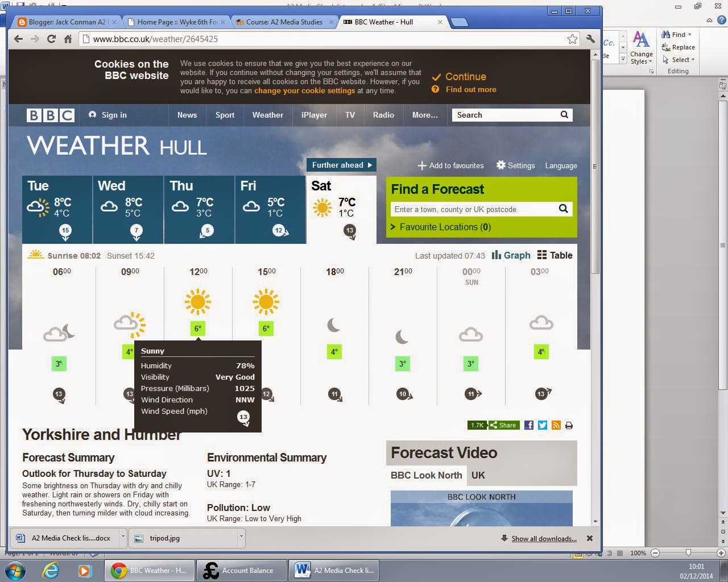Switch to Graph view
Image resolution: width=728 pixels, height=582 pixels.
coord(511,255)
